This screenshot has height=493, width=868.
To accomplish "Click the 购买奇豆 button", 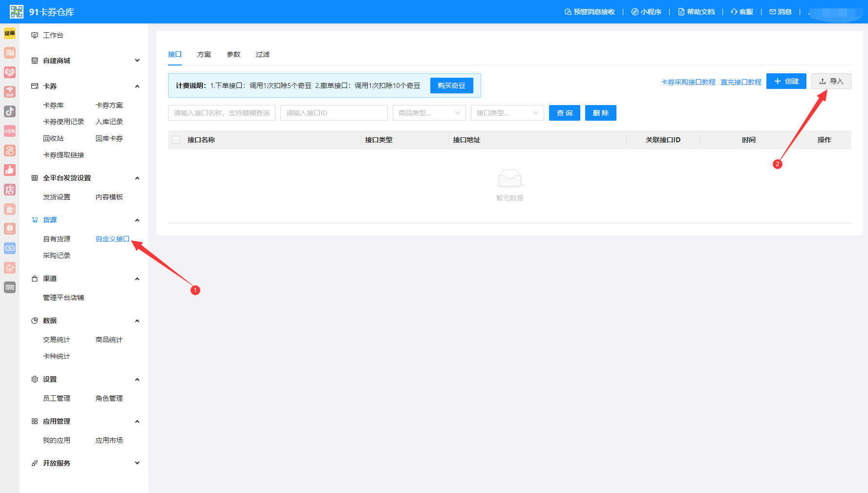I will point(452,86).
